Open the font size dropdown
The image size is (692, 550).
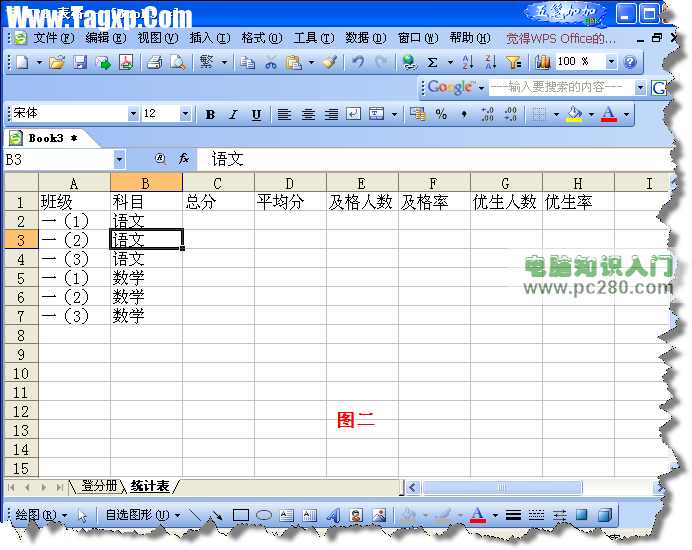tap(185, 114)
